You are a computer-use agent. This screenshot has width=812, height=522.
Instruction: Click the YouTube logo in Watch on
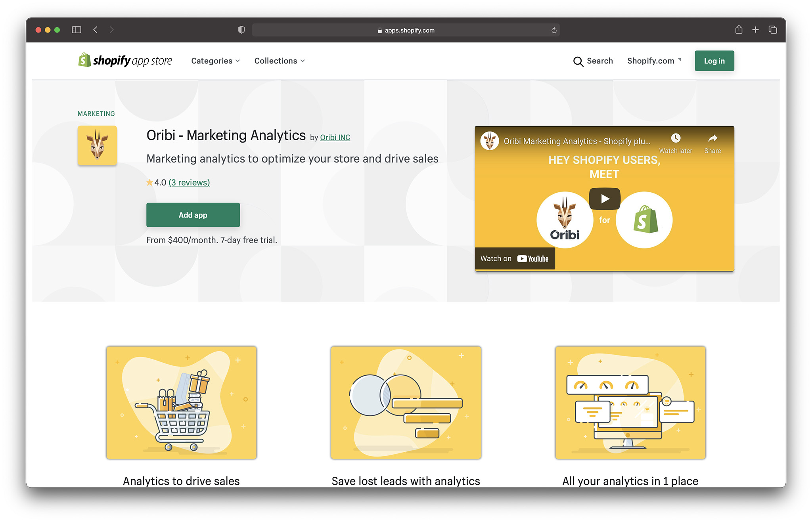[532, 259]
